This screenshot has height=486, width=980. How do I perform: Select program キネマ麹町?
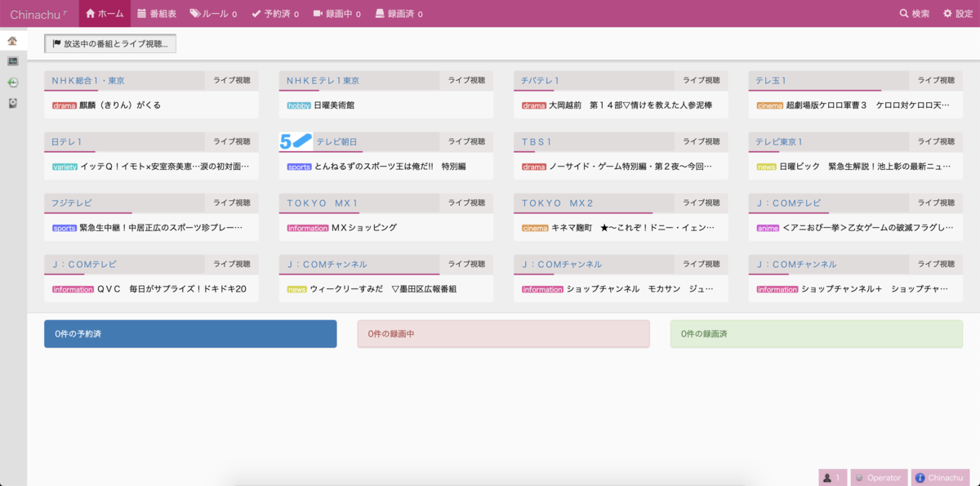633,228
